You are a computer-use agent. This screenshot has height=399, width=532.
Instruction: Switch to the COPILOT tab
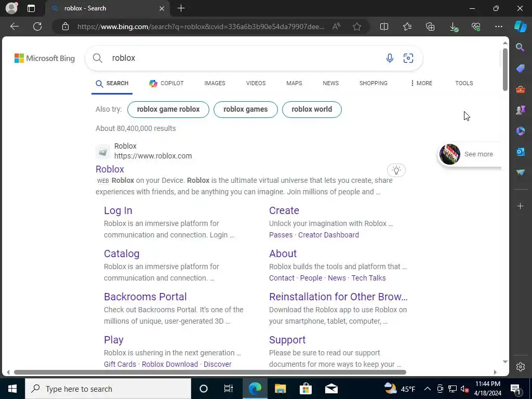pos(166,83)
